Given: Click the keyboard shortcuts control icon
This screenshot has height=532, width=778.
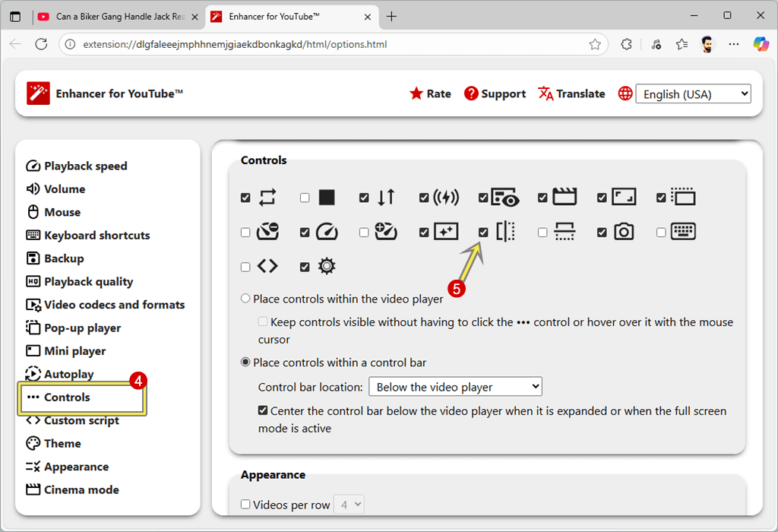Looking at the screenshot, I should [683, 231].
